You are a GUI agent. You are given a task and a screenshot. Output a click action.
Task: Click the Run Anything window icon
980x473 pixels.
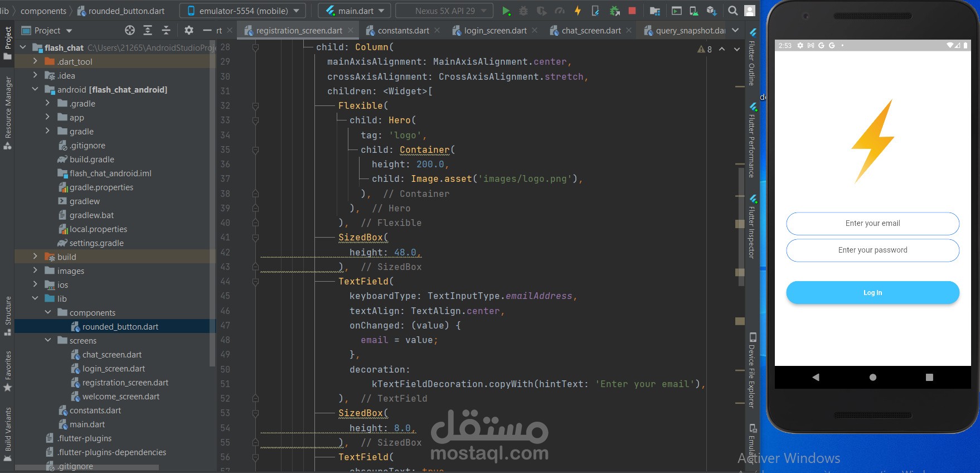676,11
